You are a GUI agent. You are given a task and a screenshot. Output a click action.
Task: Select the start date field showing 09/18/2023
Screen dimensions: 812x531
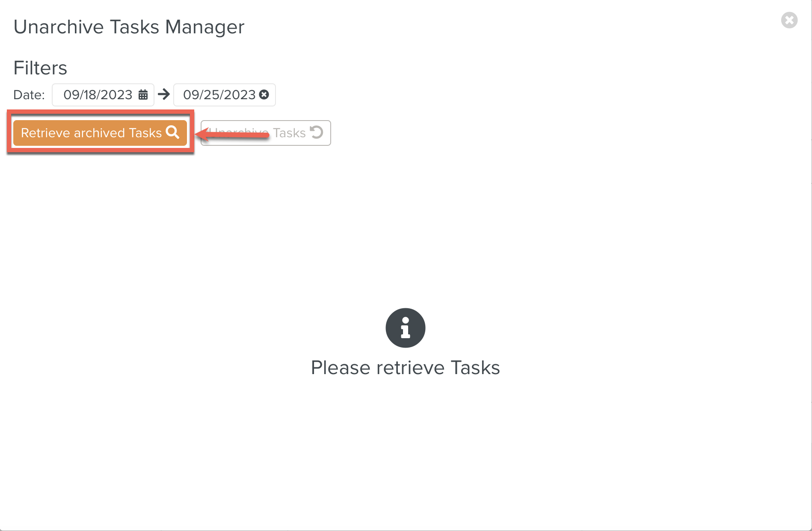coord(98,95)
